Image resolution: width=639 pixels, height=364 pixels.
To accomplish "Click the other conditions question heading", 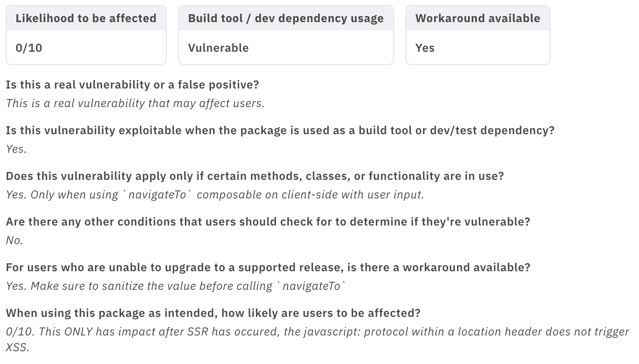I will click(268, 222).
